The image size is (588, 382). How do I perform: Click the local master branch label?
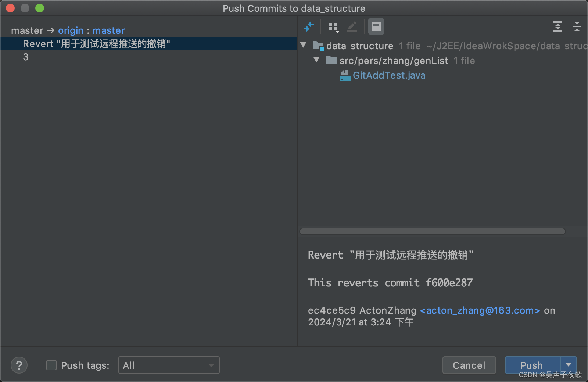point(27,30)
